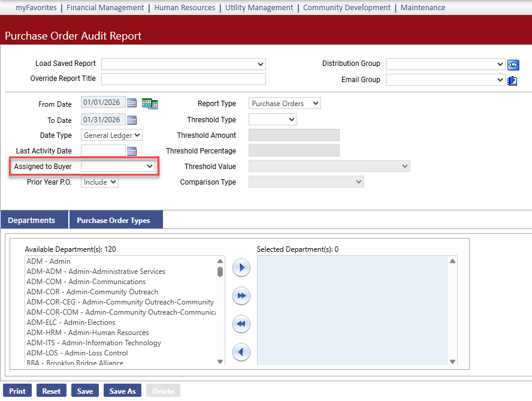The width and height of the screenshot is (532, 401).
Task: Click the Distribution Group view icon
Action: tap(513, 65)
